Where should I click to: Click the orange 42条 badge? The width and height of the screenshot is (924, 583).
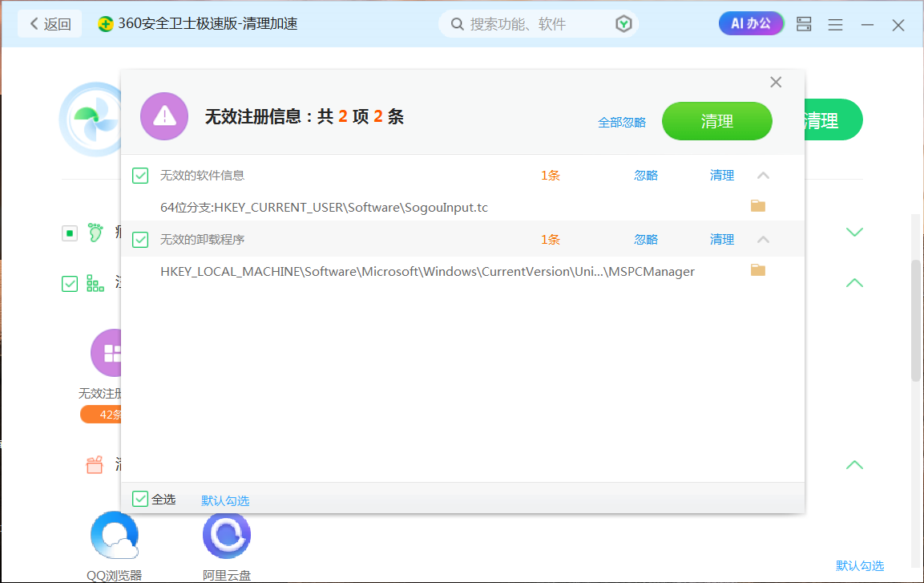pyautogui.click(x=101, y=415)
